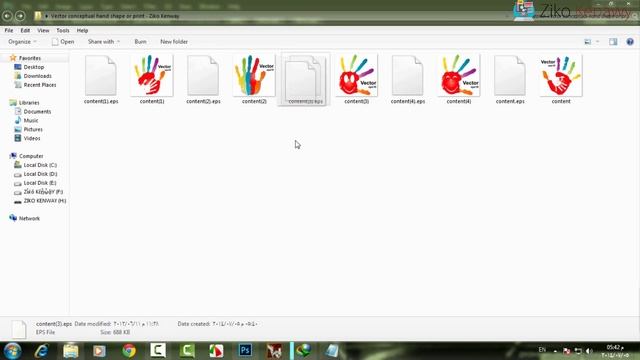This screenshot has width=640, height=360.
Task: Open the green Camtasia taskbar icon
Action: click(187, 351)
